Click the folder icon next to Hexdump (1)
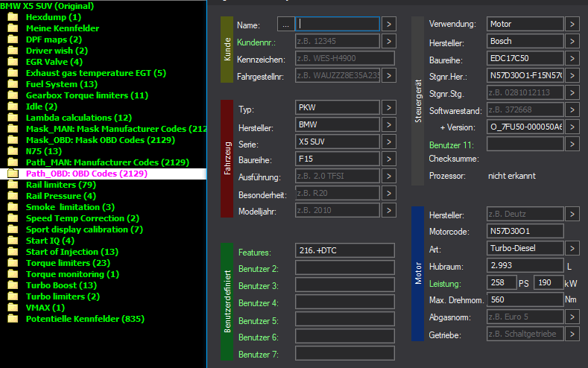The image size is (588, 368). [x=13, y=17]
